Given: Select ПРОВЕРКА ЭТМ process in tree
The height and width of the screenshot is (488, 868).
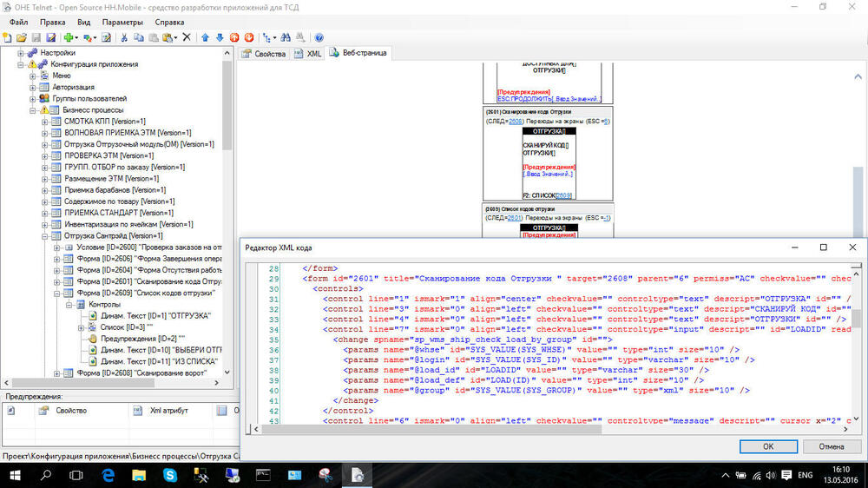Looking at the screenshot, I should (x=109, y=155).
